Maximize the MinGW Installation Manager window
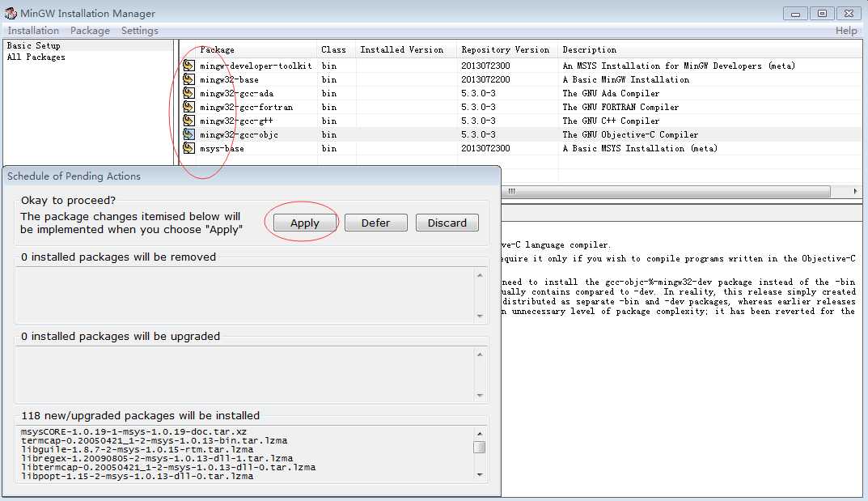The image size is (868, 501). pos(822,13)
